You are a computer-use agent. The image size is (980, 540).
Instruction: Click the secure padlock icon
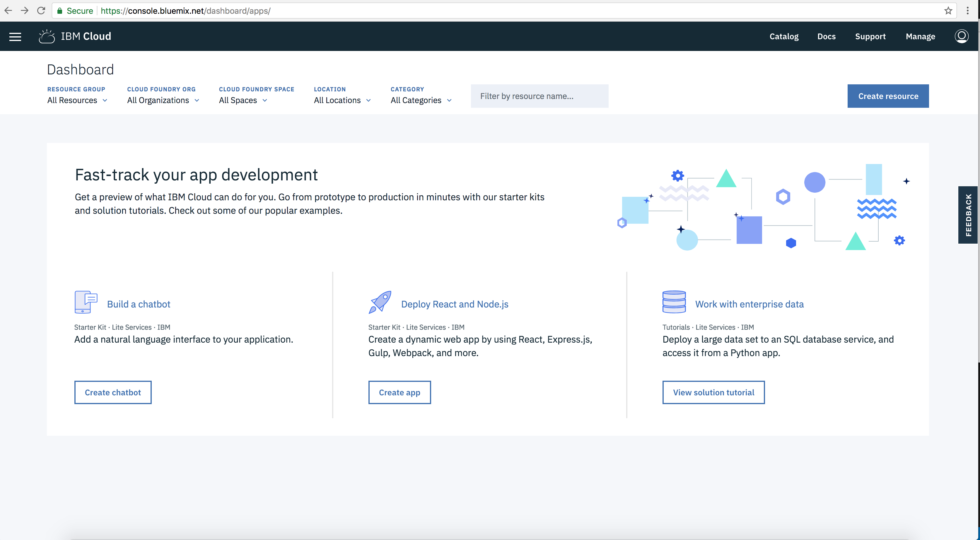[x=60, y=11]
